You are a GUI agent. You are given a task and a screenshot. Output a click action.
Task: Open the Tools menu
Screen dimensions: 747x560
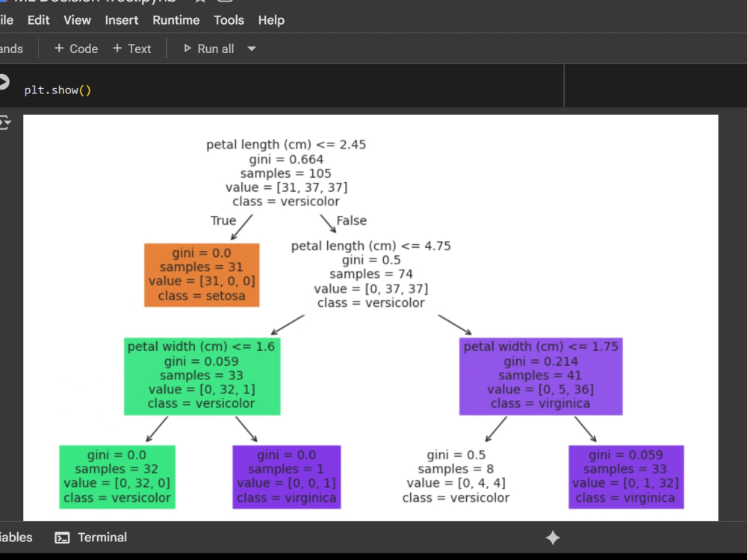(x=229, y=20)
